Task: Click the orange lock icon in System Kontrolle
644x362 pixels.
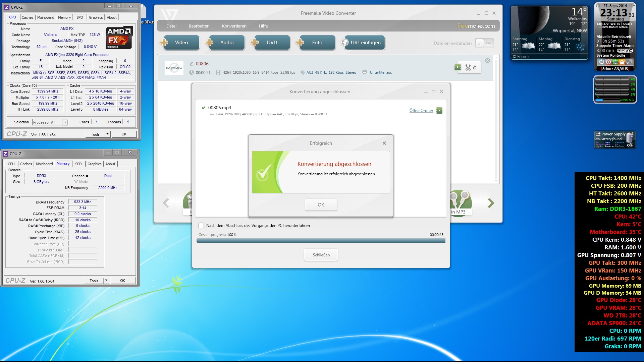Action: (622, 62)
